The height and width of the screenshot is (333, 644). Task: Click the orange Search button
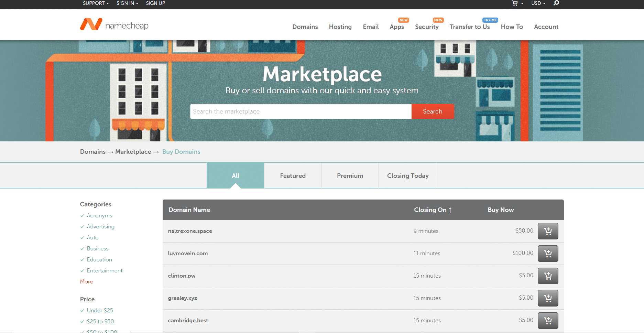click(x=433, y=111)
